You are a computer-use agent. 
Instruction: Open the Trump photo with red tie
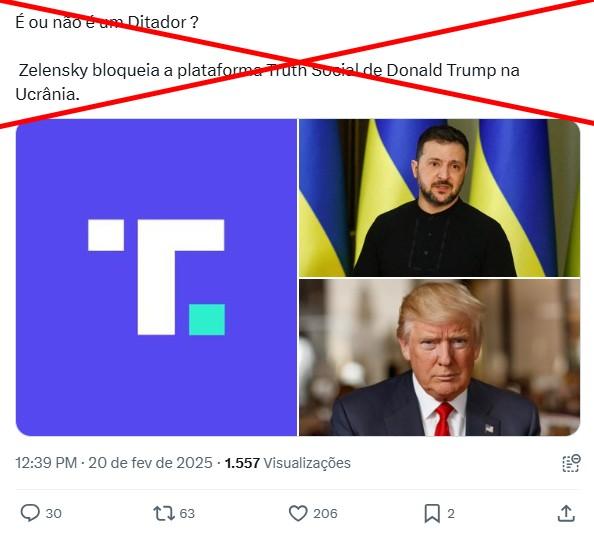pos(439,358)
